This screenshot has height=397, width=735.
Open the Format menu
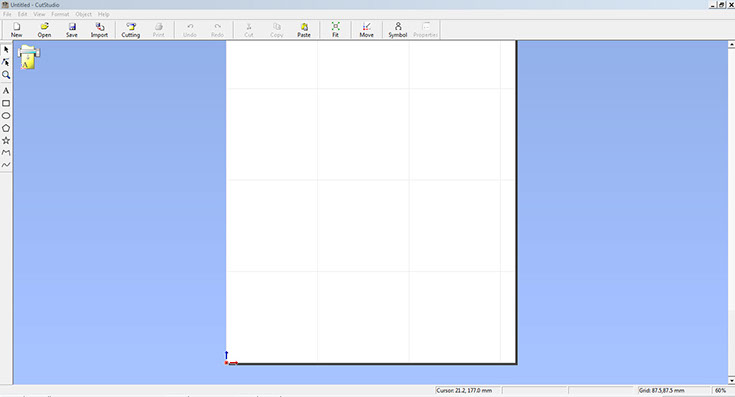(60, 14)
